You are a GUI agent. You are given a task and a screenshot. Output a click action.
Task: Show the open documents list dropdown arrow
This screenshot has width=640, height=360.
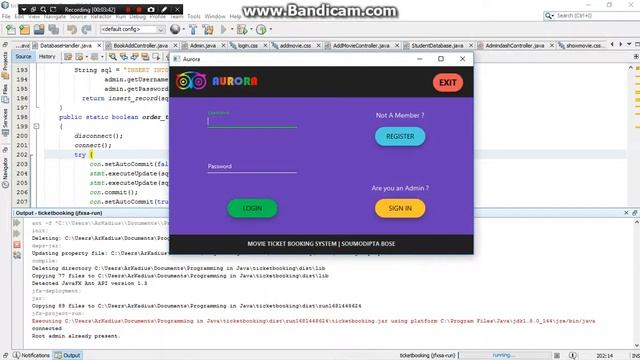click(629, 44)
